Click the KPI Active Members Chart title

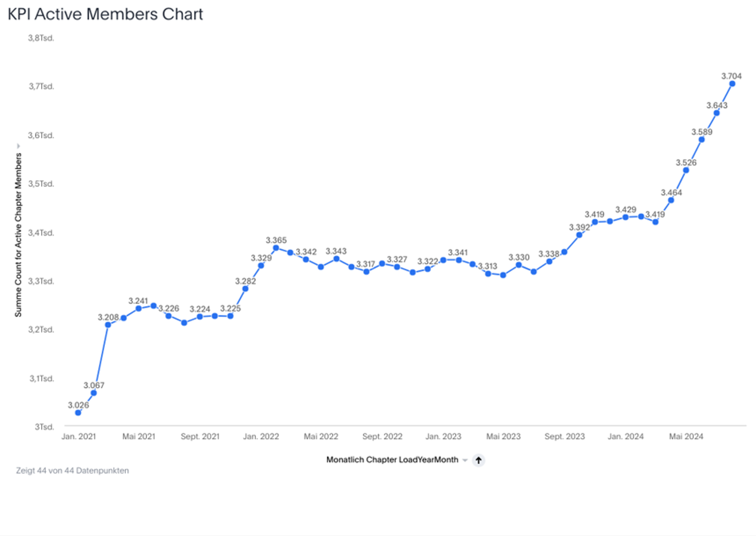point(105,14)
